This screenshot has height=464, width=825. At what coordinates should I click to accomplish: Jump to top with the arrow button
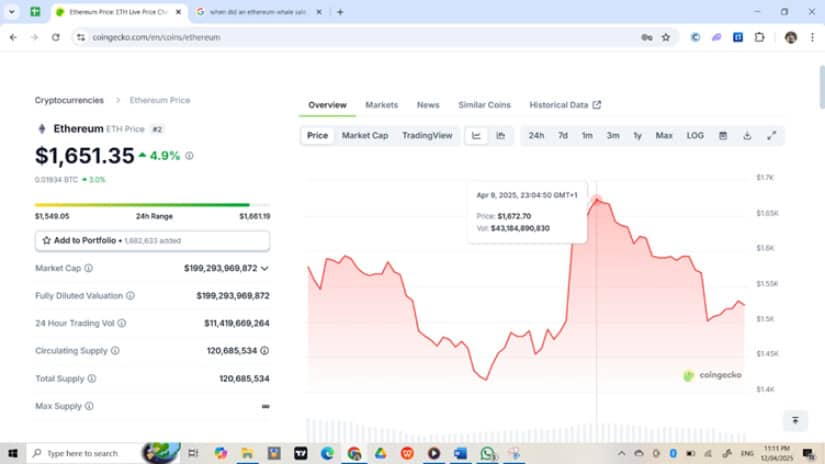coord(795,420)
